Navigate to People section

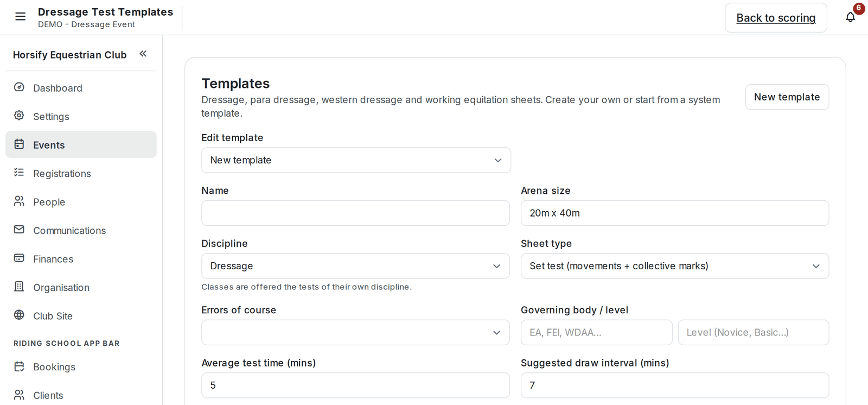coord(81,202)
